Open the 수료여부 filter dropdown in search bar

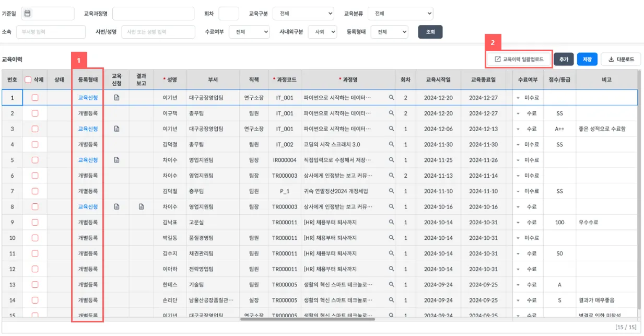click(249, 32)
